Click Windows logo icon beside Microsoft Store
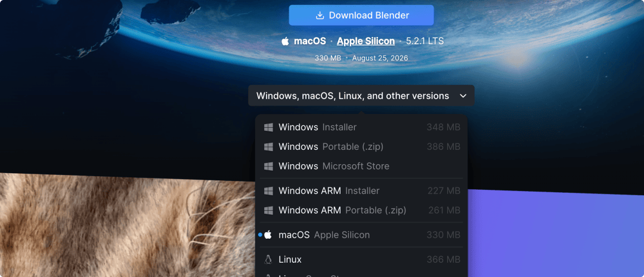 pos(268,167)
